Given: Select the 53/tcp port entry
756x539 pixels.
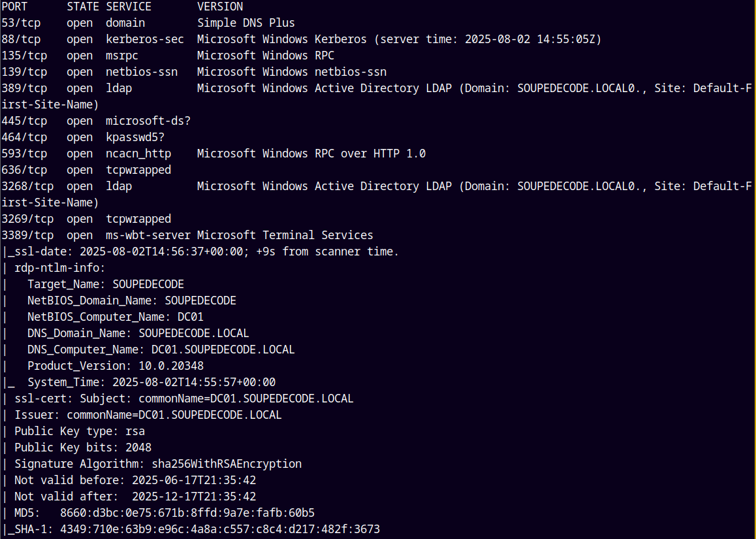Looking at the screenshot, I should (21, 23).
